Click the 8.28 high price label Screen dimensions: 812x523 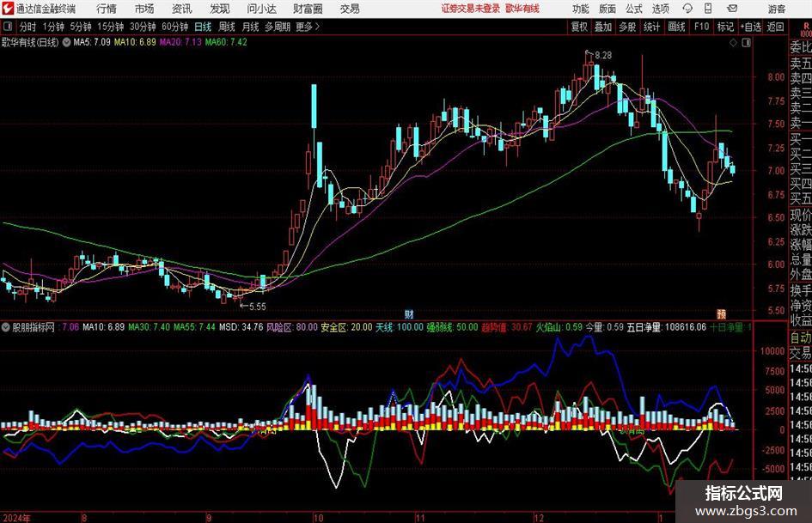pos(603,55)
